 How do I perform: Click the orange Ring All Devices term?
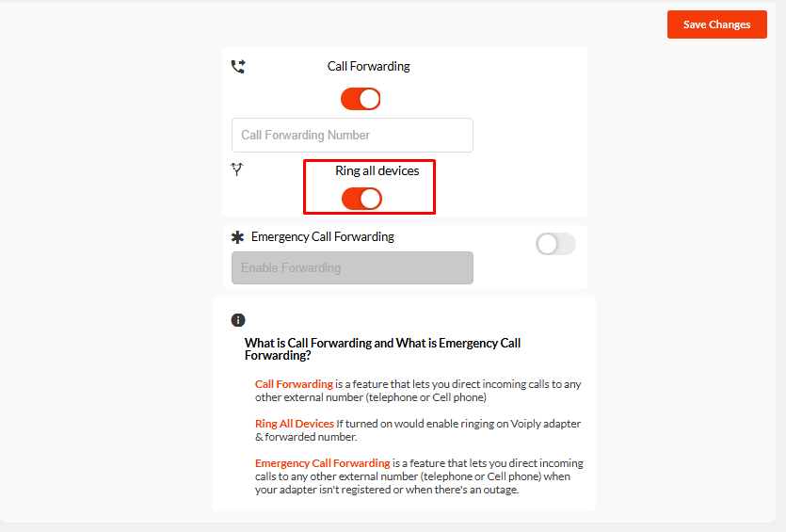tap(295, 424)
